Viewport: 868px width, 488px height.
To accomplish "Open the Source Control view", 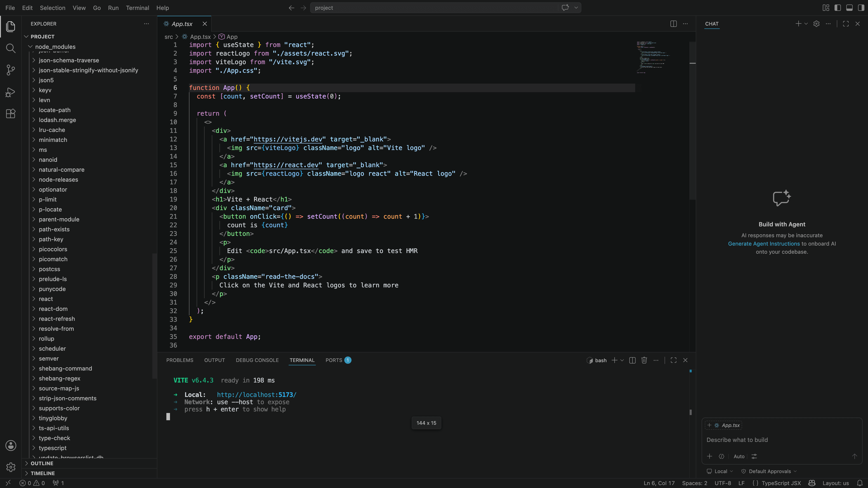I will (11, 70).
